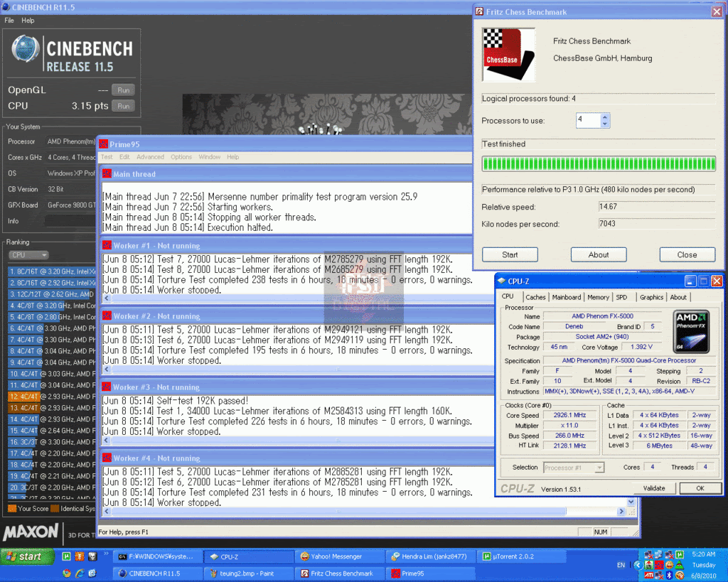Viewport: 728px width, 582px height.
Task: Increase Processors to use spinner
Action: 604,117
